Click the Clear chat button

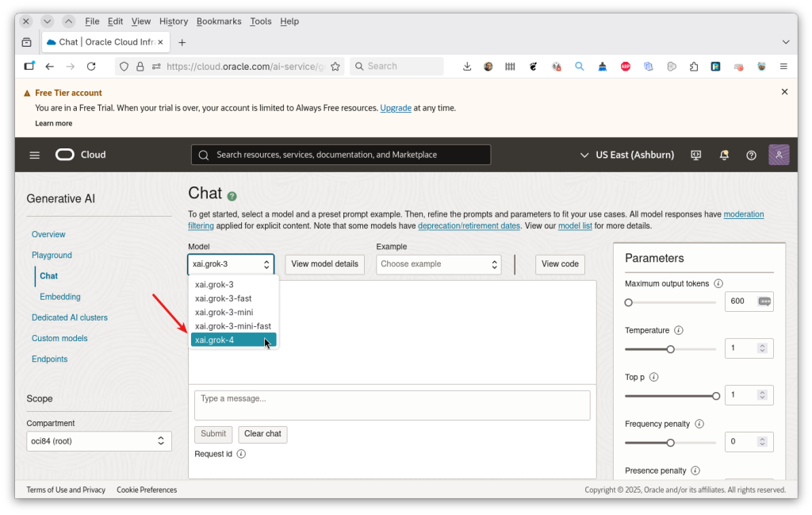[x=262, y=434]
